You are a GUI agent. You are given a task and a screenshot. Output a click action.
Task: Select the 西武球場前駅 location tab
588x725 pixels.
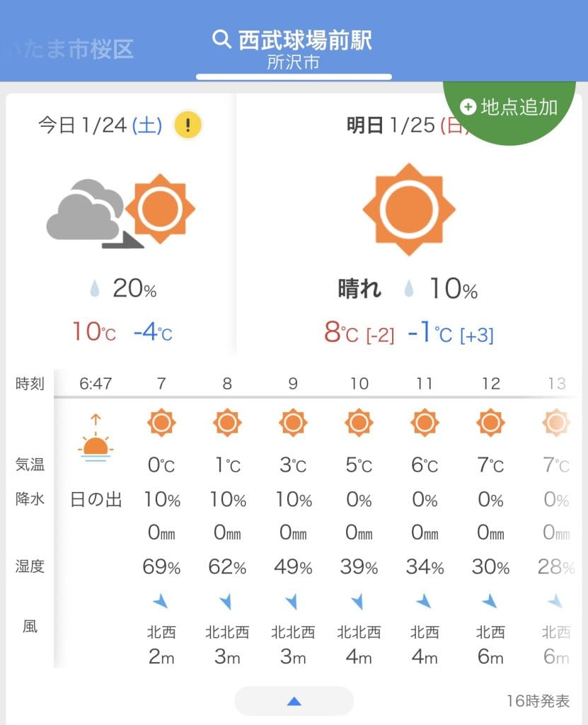[x=304, y=40]
